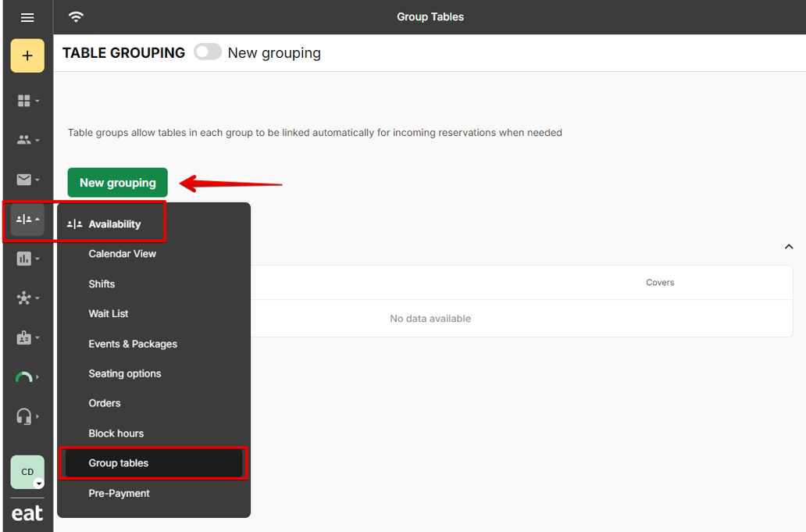Select Group tables from Availability menu
This screenshot has height=532, width=806.
pos(119,463)
